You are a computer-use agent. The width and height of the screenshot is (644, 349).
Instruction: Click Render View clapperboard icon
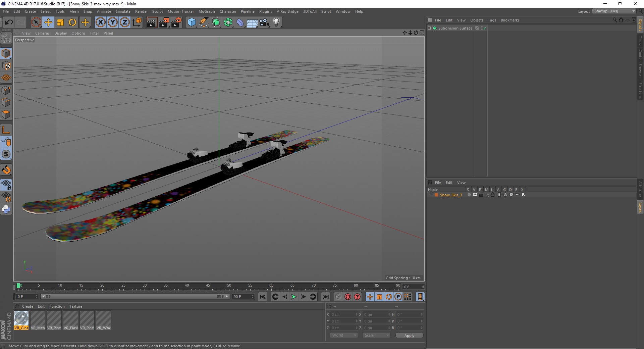[x=152, y=22]
